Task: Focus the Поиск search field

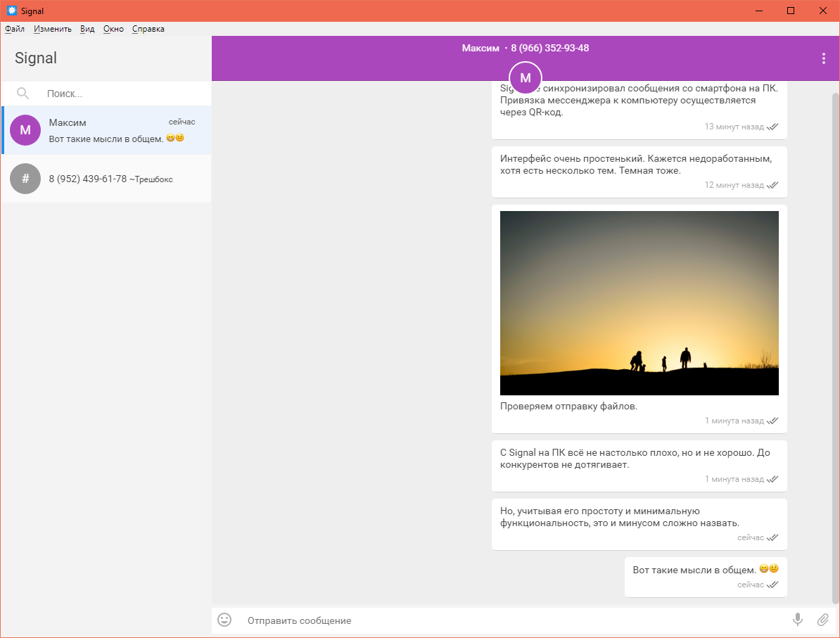Action: 106,94
